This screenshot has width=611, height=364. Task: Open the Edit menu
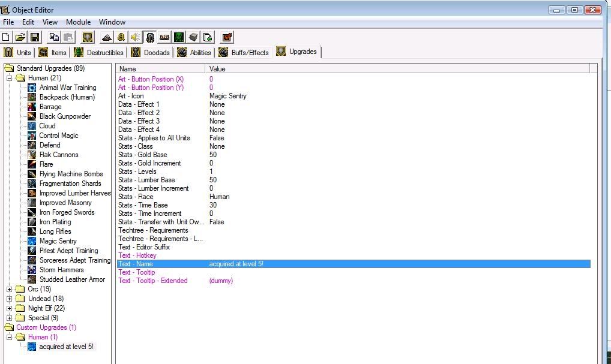[28, 22]
